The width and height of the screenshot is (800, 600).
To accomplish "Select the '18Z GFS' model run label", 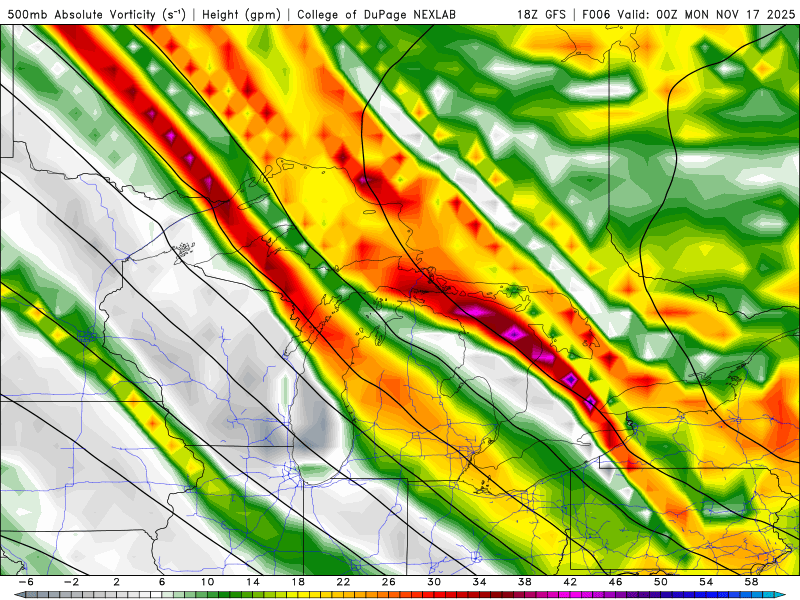I will click(x=541, y=15).
